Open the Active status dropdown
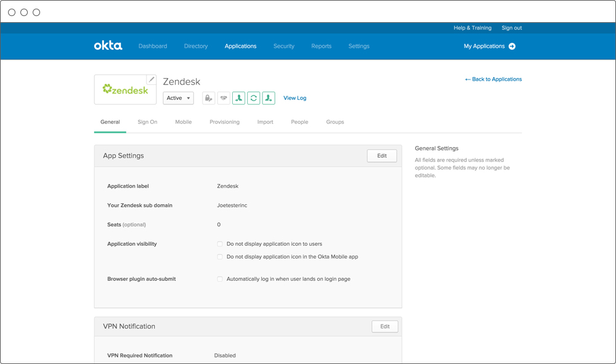Image resolution: width=616 pixels, height=364 pixels. tap(179, 98)
